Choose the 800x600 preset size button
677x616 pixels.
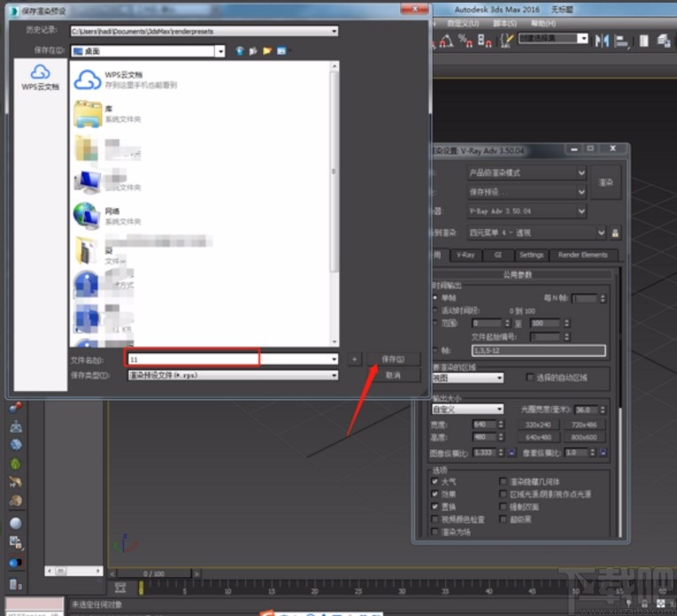pos(584,437)
